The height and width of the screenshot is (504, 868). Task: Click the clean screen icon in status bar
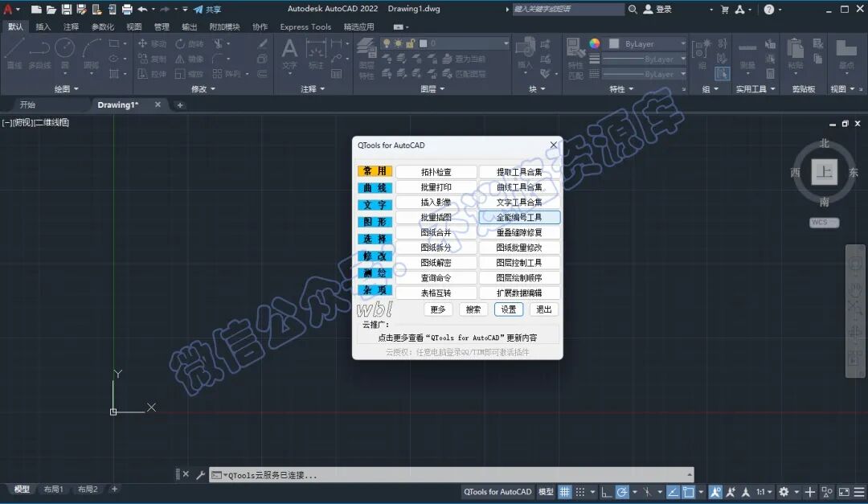pyautogui.click(x=844, y=492)
